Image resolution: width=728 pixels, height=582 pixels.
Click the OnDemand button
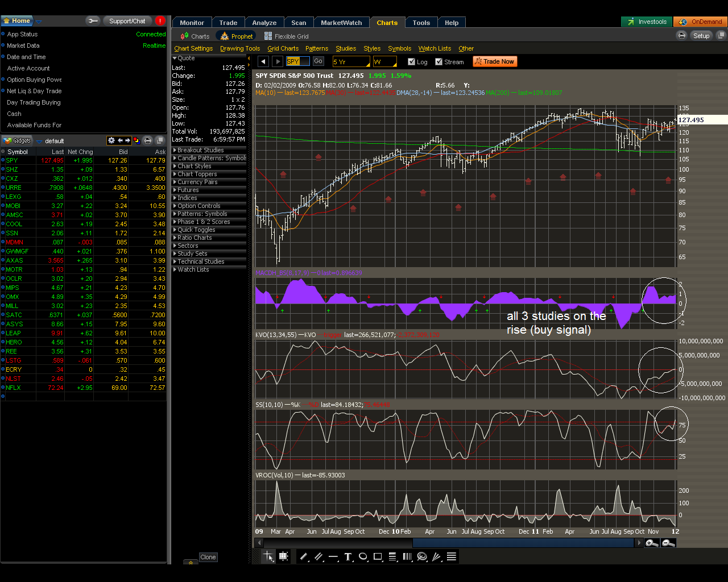701,22
